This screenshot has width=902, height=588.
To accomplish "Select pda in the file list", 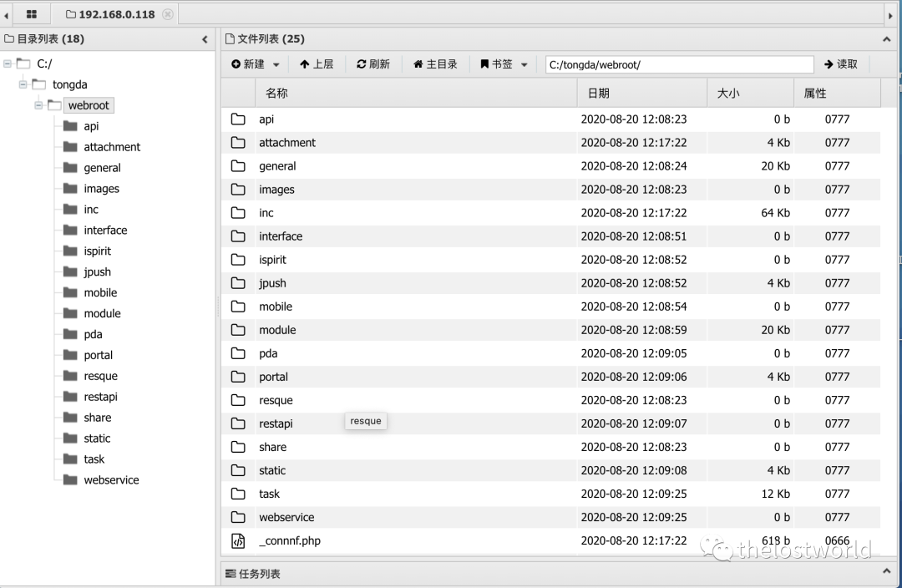I will coord(268,353).
